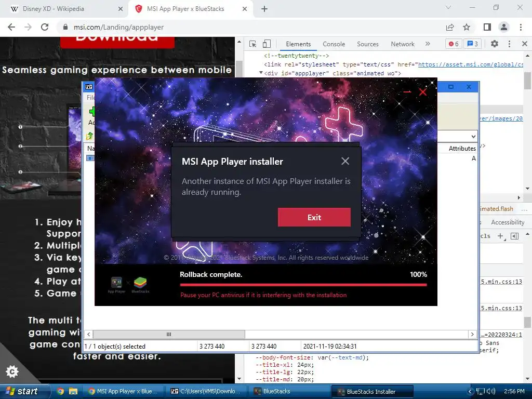Switch to BlueStacks taskbar item

point(288,391)
